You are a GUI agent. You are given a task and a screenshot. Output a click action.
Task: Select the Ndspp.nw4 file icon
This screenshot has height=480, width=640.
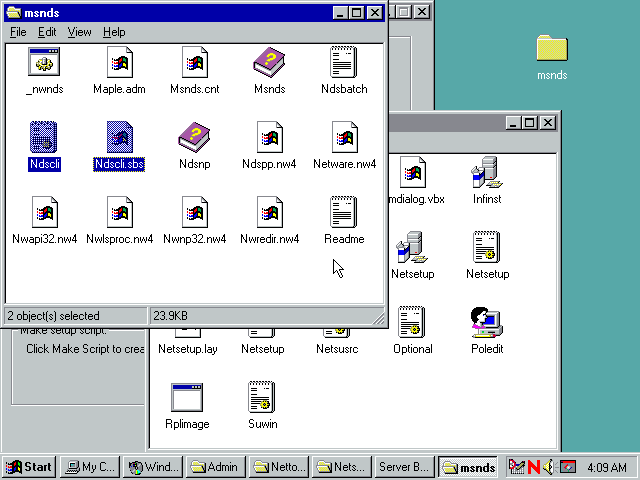269,137
